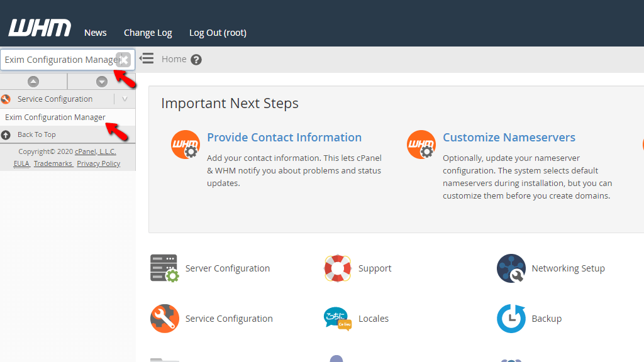Open the Networking Setup label
The width and height of the screenshot is (644, 362).
(x=569, y=268)
